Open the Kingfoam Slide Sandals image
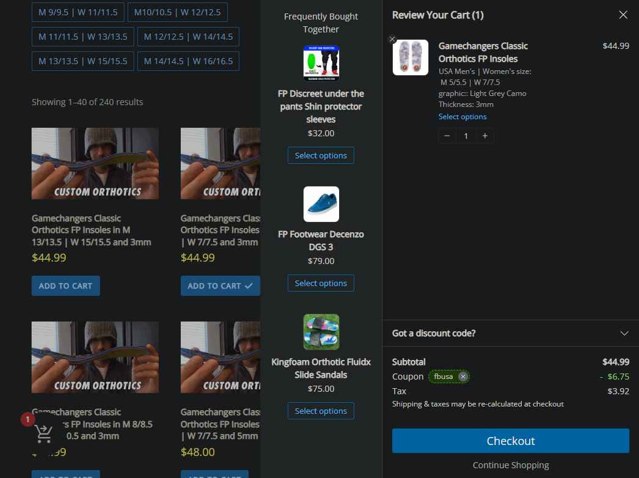639x478 pixels. pos(321,332)
